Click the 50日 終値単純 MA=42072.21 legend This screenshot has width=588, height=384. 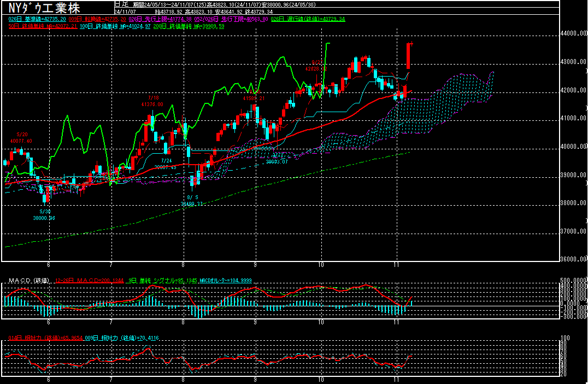tap(43, 26)
